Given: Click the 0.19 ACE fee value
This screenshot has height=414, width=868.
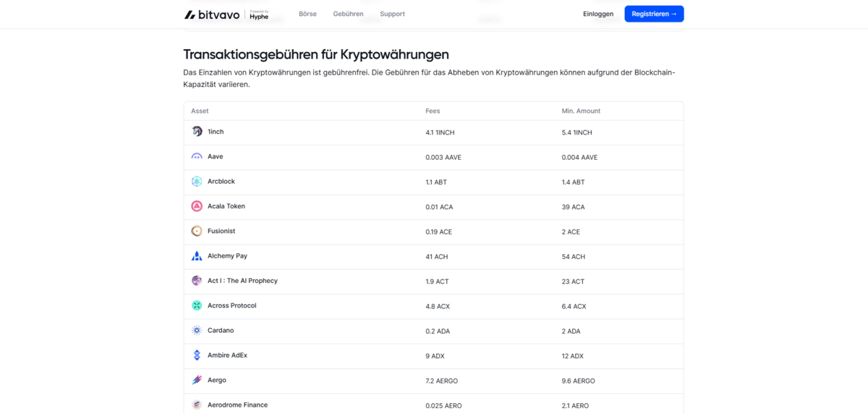Looking at the screenshot, I should pos(438,232).
